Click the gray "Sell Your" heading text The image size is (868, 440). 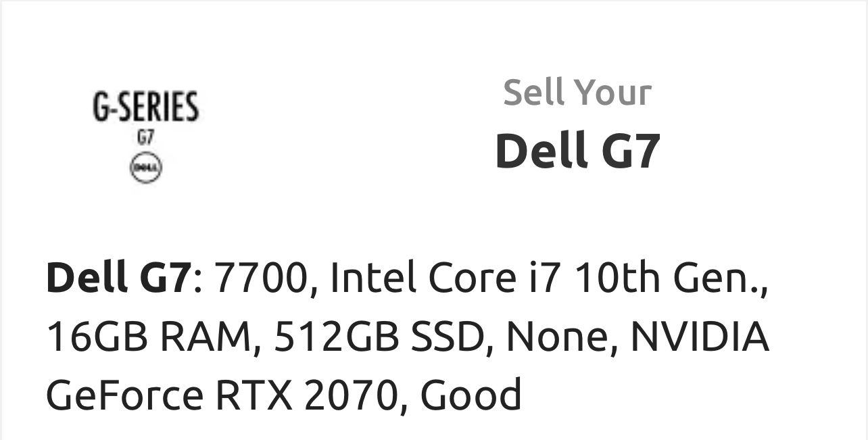point(577,93)
